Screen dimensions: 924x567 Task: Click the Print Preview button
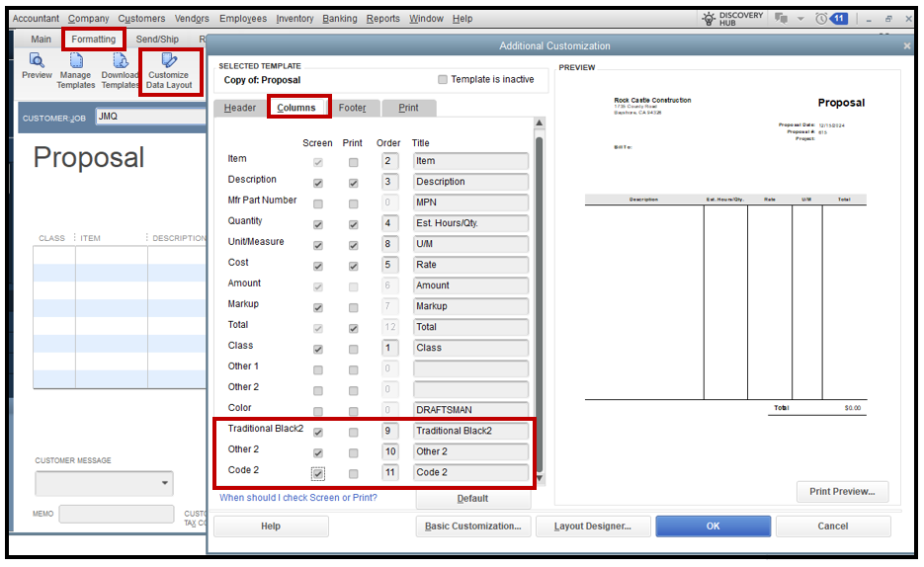(x=842, y=492)
